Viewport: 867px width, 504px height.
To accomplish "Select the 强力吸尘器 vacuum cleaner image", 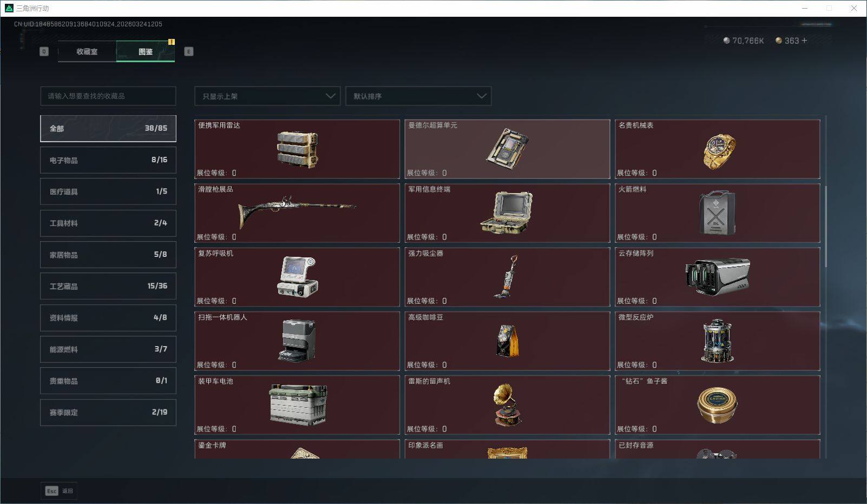I will point(509,276).
